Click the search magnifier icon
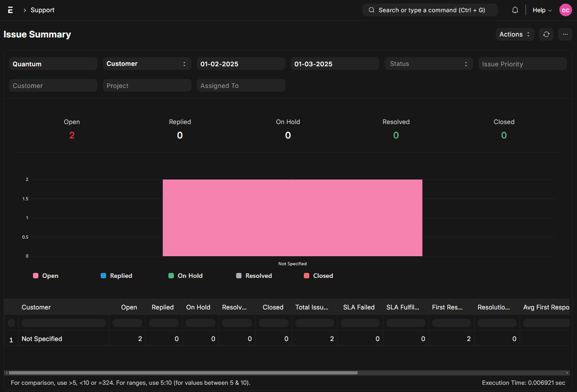 (x=372, y=10)
